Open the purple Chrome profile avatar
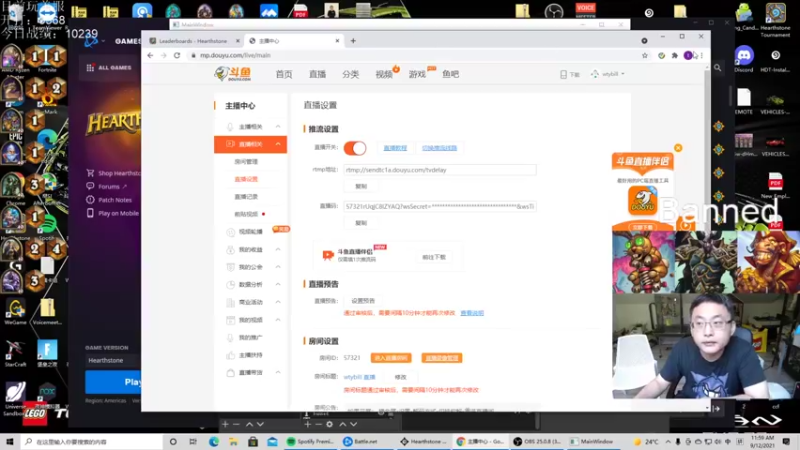The image size is (800, 450). 688,55
